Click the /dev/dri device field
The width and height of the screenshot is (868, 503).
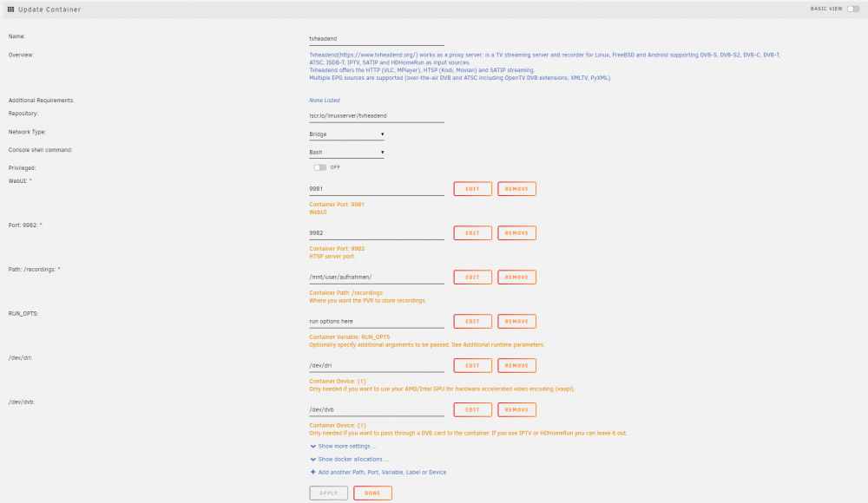click(x=377, y=366)
